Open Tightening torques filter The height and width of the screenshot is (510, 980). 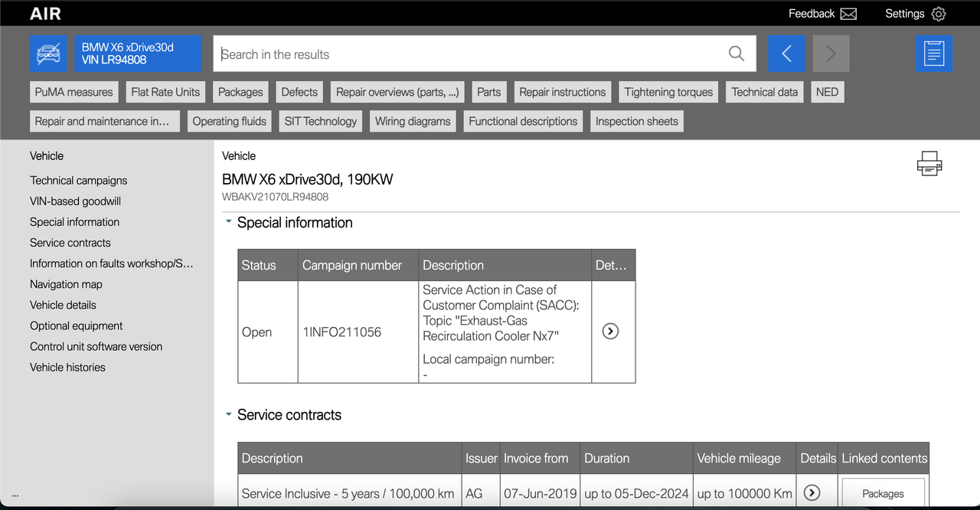(x=668, y=92)
